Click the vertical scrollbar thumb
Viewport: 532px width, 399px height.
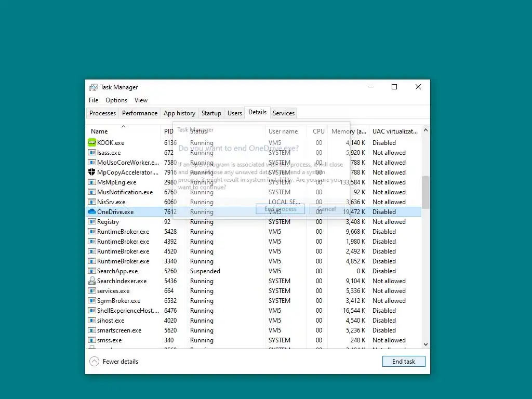426,192
